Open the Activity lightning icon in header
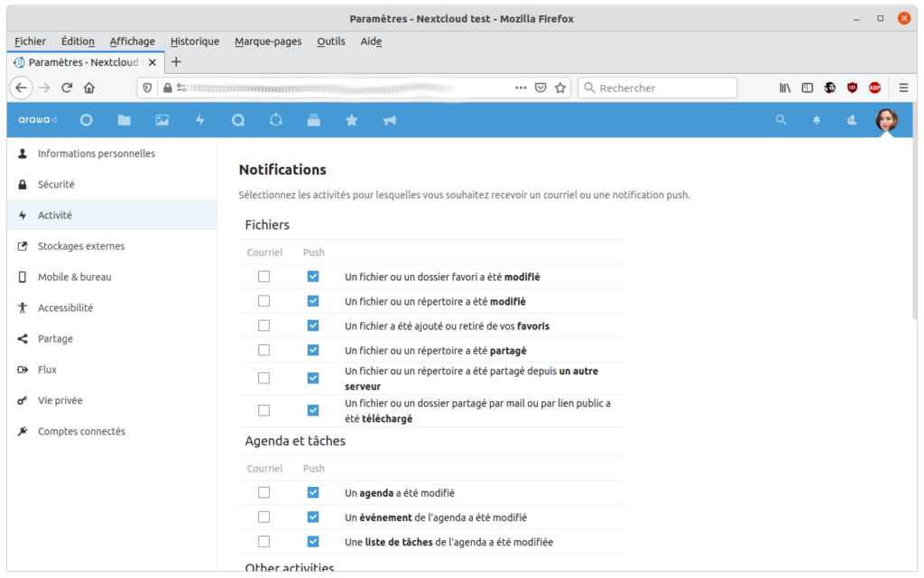924x578 pixels. click(200, 120)
